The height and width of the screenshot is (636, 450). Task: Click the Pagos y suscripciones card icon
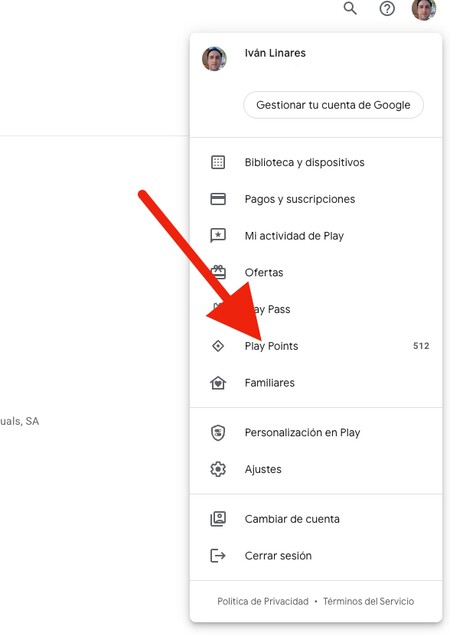(218, 199)
